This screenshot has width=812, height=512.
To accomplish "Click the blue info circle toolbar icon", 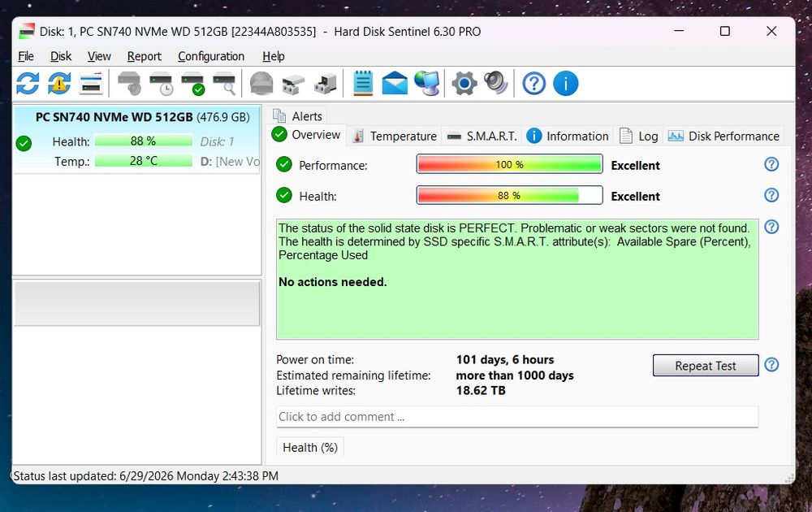I will tap(565, 84).
